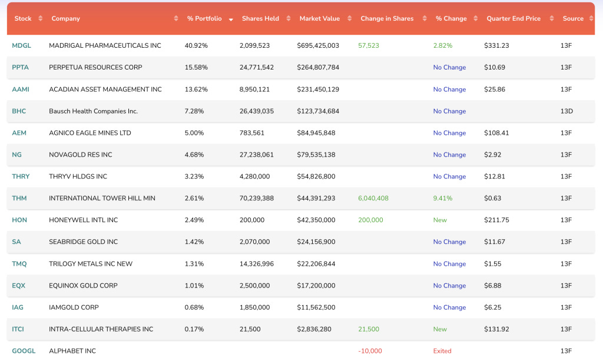603x364 pixels.
Task: Open the EQX stock ticker link
Action: click(18, 286)
